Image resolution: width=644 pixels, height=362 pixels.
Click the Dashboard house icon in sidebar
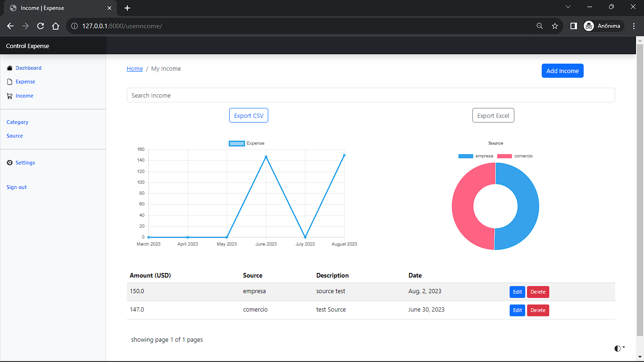point(9,68)
